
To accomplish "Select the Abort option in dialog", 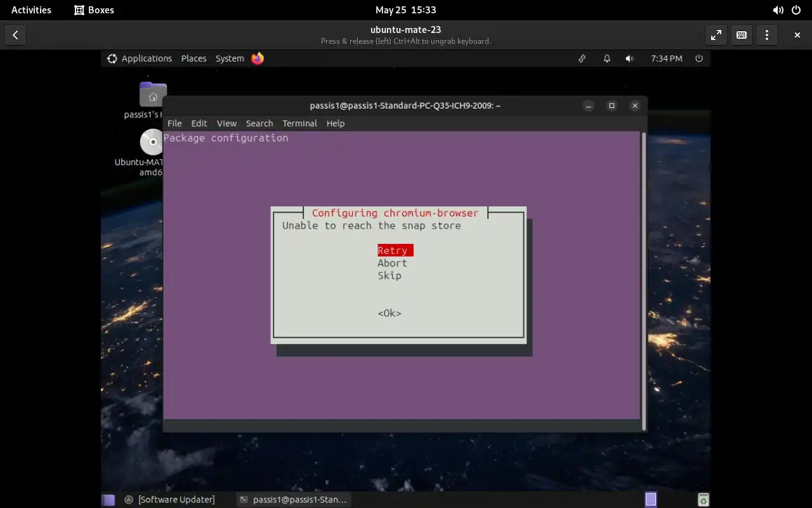I will coord(393,263).
